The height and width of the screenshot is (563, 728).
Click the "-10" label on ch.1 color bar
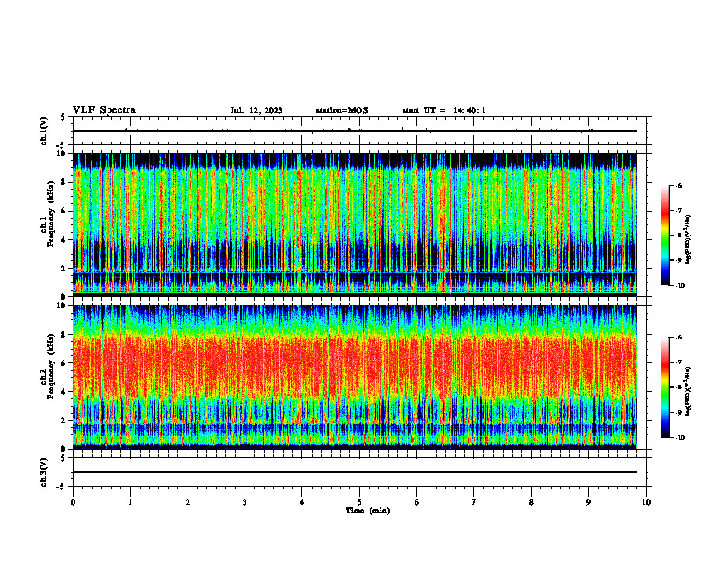coord(679,286)
